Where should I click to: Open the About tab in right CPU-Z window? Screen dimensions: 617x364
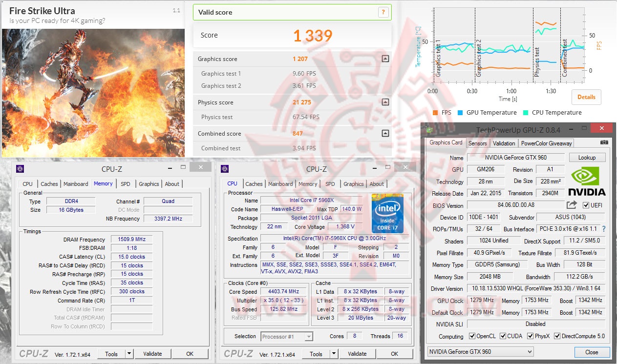(x=377, y=184)
